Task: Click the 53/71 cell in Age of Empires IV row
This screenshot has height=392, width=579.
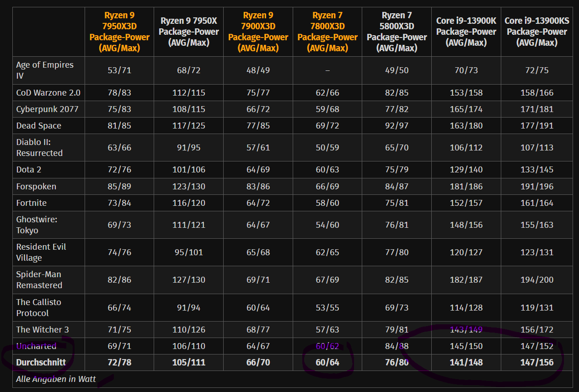Action: pos(119,70)
